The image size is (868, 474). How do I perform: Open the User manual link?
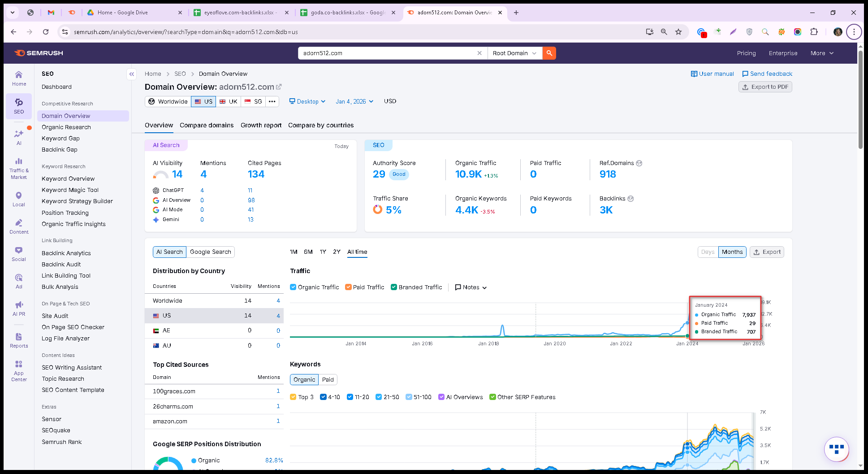tap(713, 74)
